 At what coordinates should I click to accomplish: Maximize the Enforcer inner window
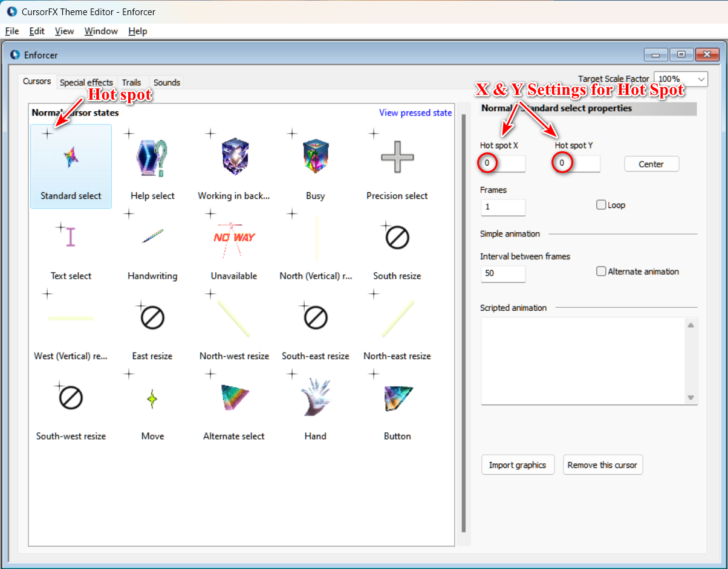(x=681, y=54)
